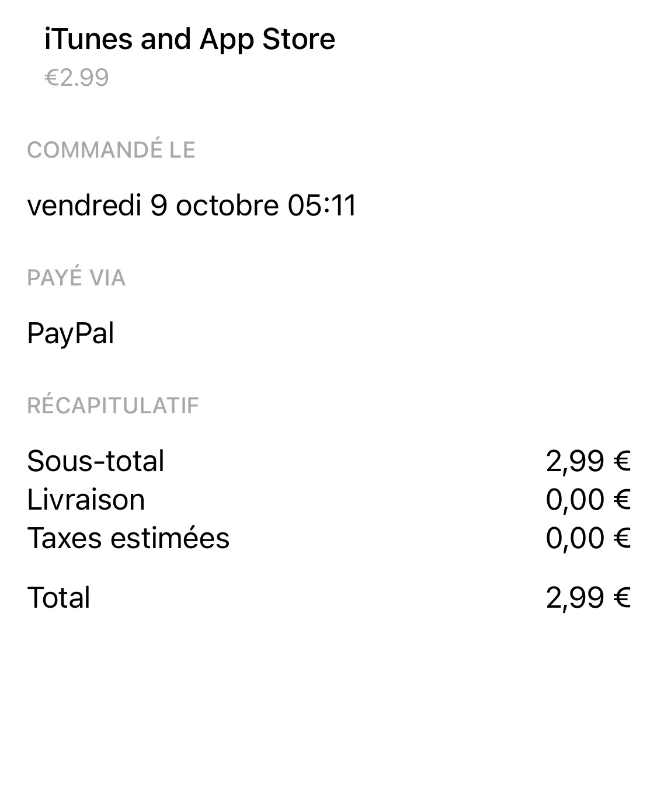
Task: Click the RÉCAPITULATIF section header
Action: tap(113, 406)
